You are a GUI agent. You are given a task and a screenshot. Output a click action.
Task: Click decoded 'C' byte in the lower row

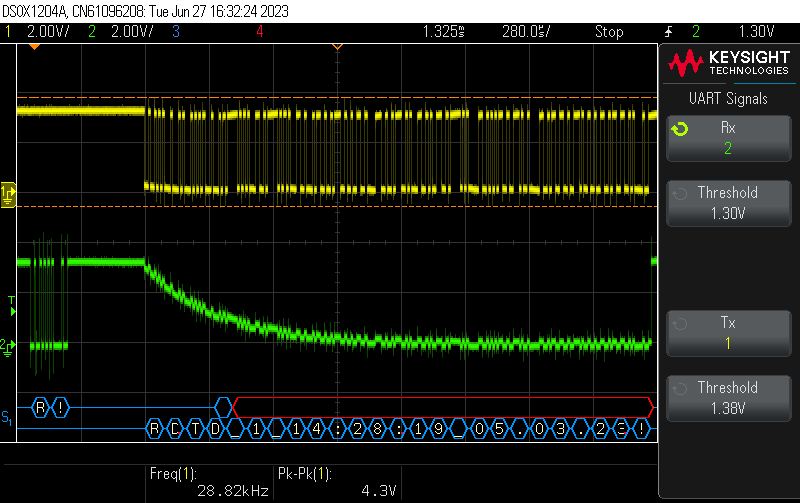click(175, 429)
